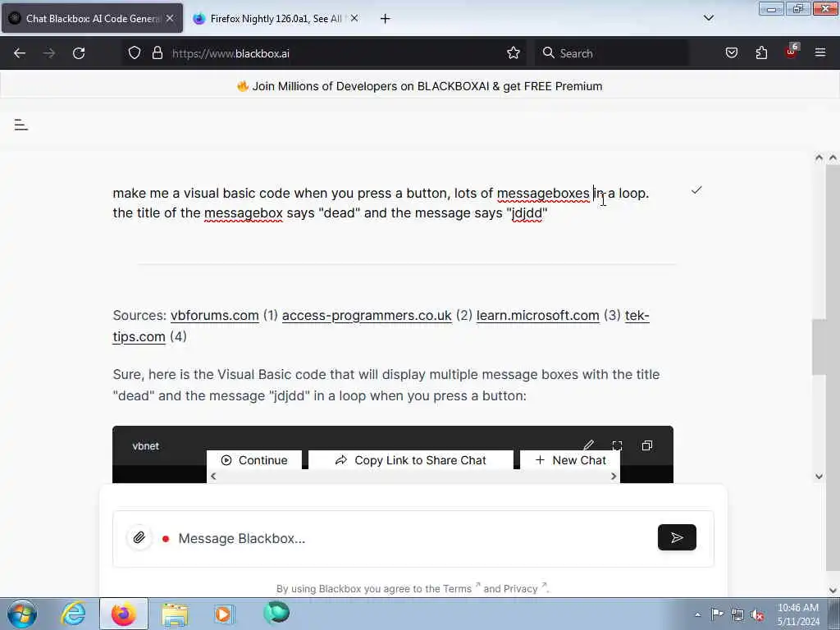Open the network tray icon

click(x=737, y=615)
